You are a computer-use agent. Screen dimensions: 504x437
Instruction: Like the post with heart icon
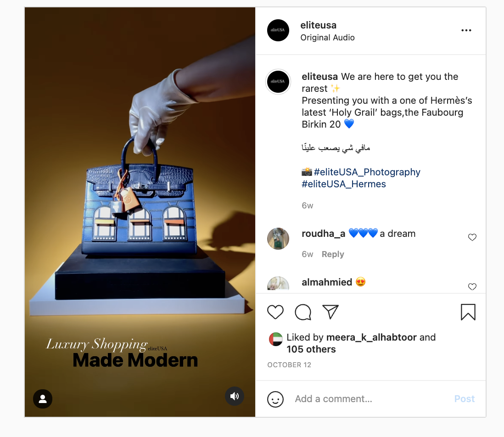click(x=275, y=312)
